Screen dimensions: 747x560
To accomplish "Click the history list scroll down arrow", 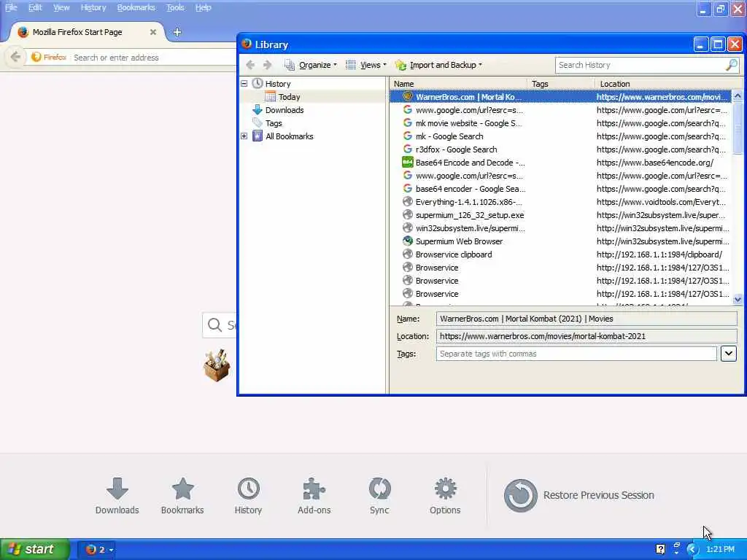I will [x=738, y=300].
